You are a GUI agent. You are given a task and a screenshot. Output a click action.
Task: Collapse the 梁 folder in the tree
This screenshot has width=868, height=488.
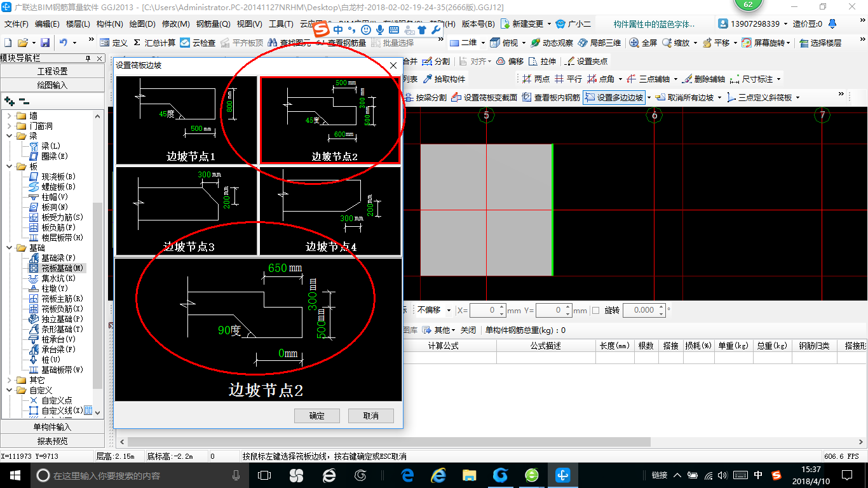tap(10, 136)
